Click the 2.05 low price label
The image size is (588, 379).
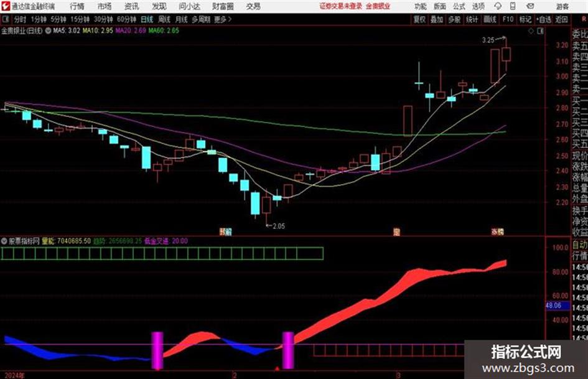pyautogui.click(x=279, y=227)
